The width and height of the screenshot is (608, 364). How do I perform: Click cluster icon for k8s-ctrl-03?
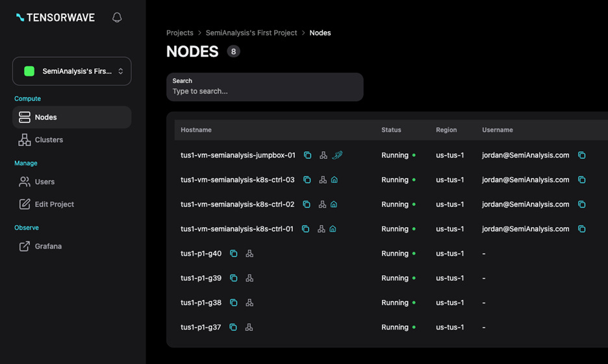pyautogui.click(x=323, y=180)
